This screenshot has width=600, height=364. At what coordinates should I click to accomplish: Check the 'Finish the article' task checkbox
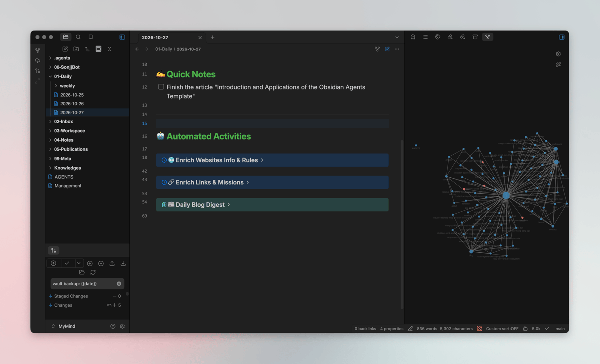[161, 87]
